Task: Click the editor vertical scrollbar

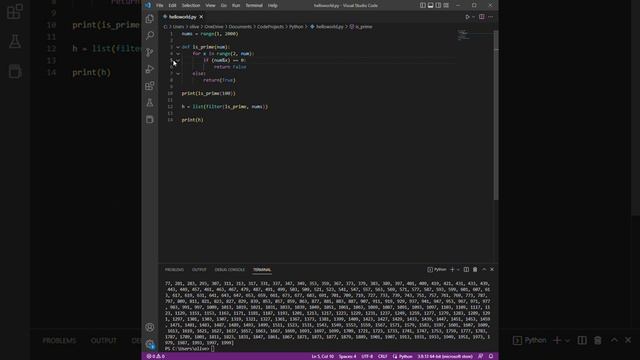Action: [496, 116]
